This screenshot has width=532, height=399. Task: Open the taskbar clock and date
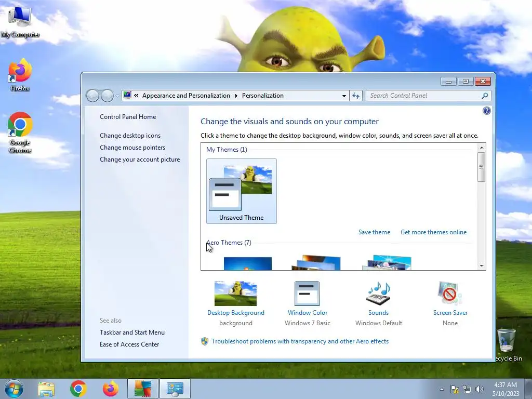[506, 389]
